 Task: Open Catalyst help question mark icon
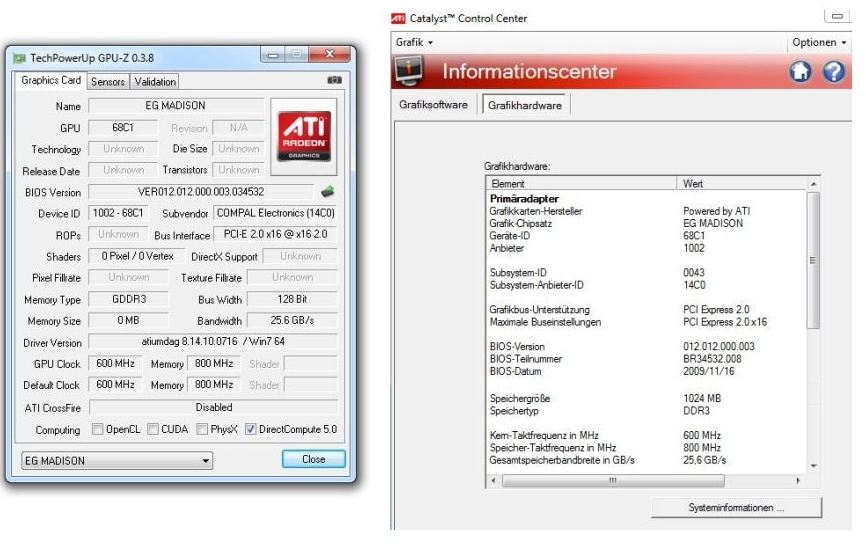pos(833,72)
